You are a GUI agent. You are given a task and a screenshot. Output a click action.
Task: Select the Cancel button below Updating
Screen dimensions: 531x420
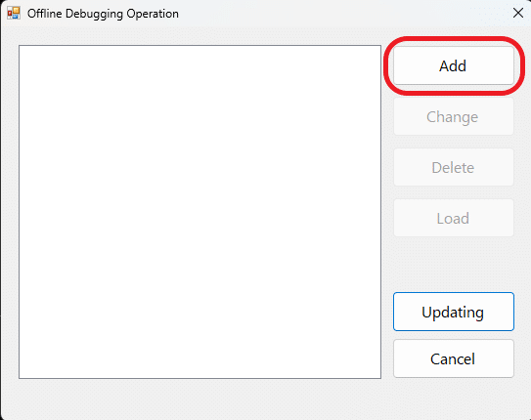(x=454, y=358)
